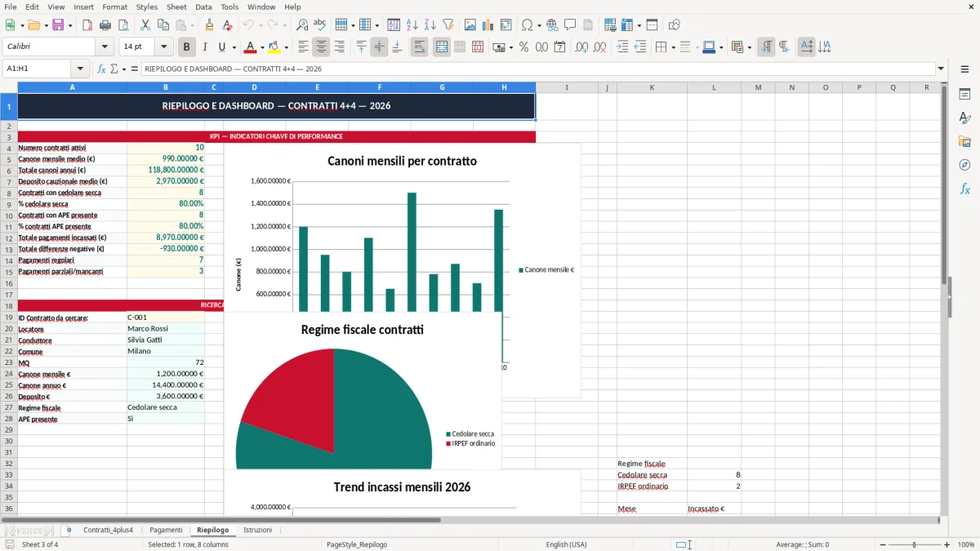Click the Insert Comment icon
The width and height of the screenshot is (980, 551).
click(570, 25)
